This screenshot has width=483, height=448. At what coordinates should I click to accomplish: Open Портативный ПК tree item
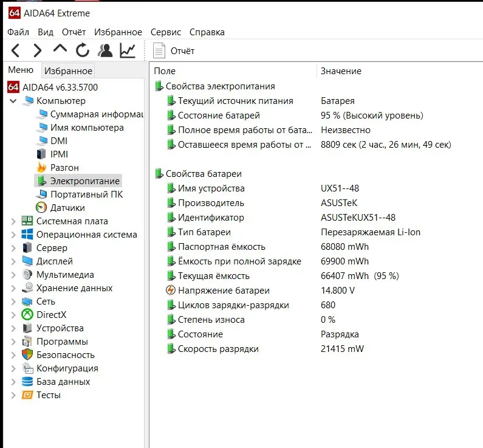(x=86, y=195)
